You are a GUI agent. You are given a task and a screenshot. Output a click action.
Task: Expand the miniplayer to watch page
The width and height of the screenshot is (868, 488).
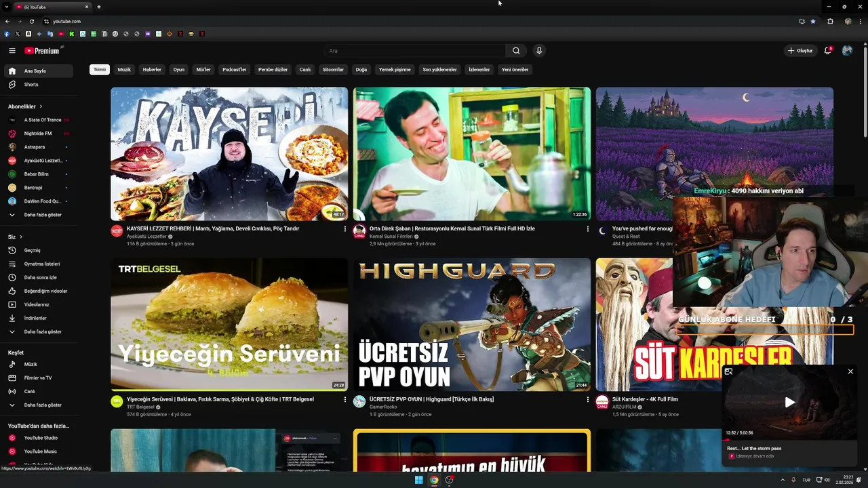(x=728, y=371)
